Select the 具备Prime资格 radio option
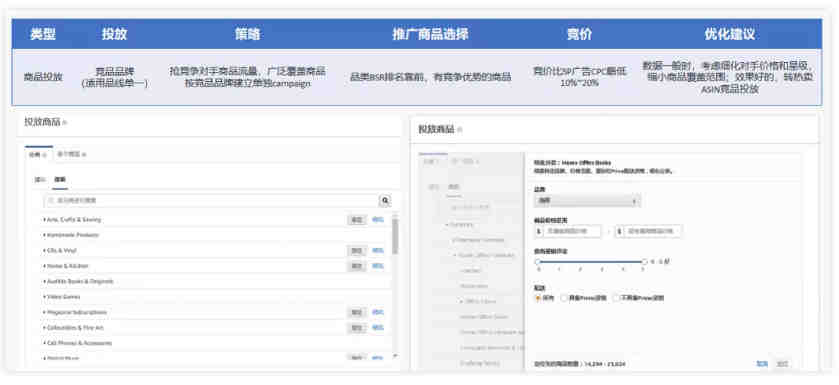 [x=563, y=298]
